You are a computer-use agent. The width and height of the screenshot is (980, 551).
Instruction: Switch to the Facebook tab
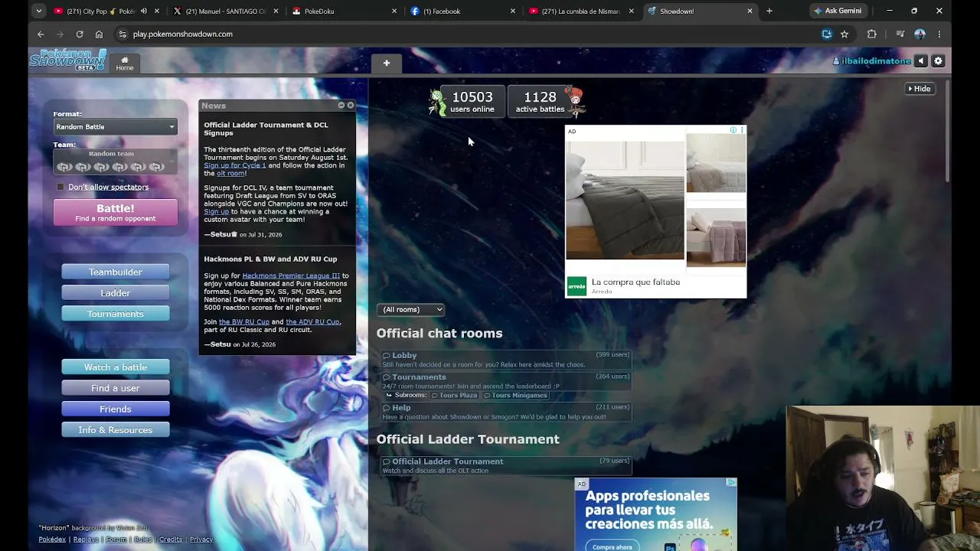[463, 11]
